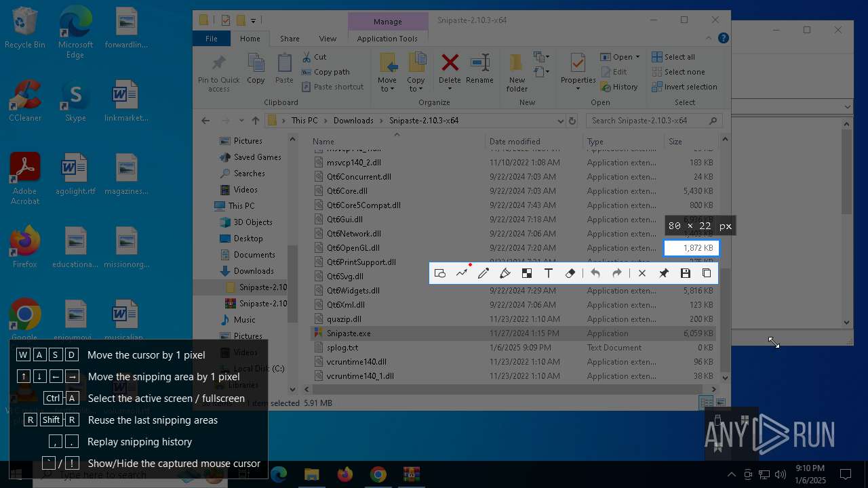Click Delete in the Organize group
The width and height of the screenshot is (868, 488).
[x=450, y=73]
